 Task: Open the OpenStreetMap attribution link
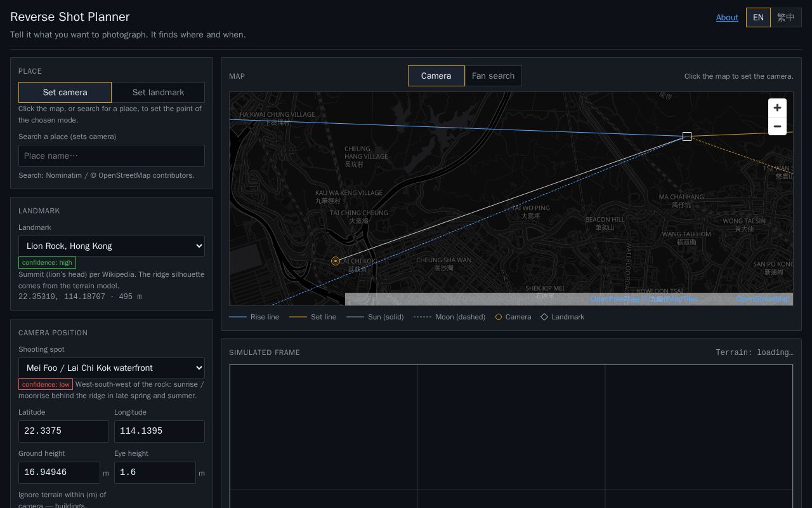click(x=763, y=299)
